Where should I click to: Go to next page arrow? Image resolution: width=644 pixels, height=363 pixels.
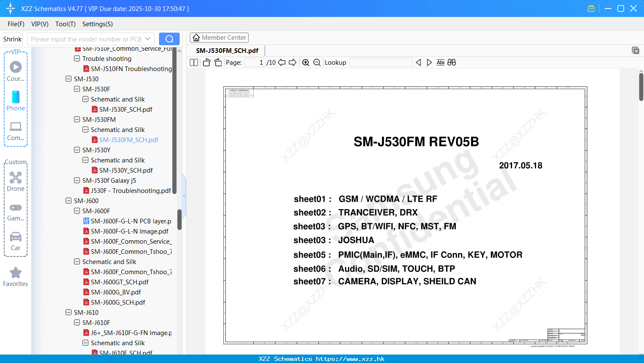tap(293, 63)
